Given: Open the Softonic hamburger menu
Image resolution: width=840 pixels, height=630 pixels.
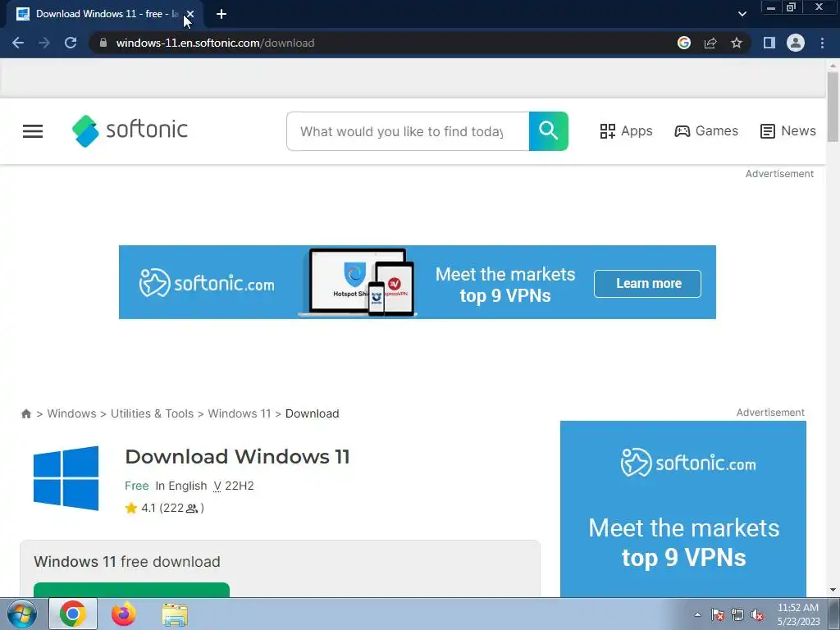Looking at the screenshot, I should tap(33, 131).
